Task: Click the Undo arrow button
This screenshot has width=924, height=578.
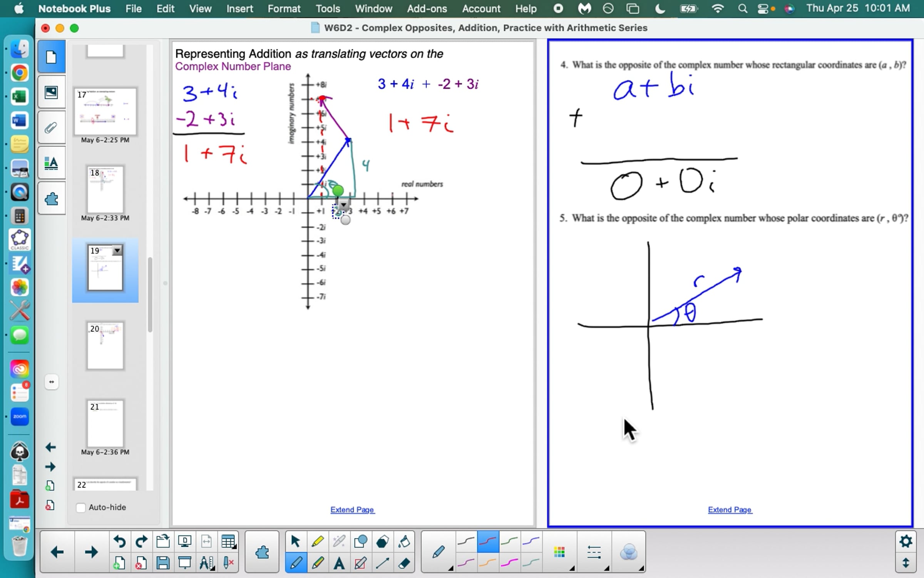Action: (119, 542)
